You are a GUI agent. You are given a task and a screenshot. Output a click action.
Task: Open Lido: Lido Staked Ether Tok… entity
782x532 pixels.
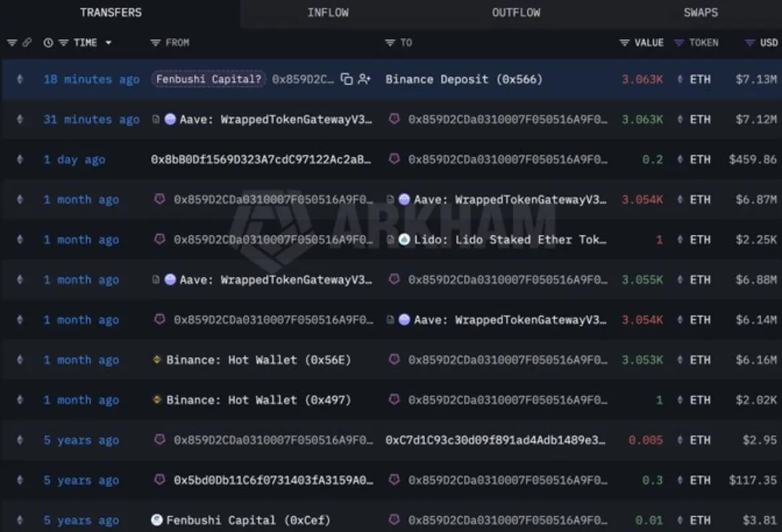[510, 240]
